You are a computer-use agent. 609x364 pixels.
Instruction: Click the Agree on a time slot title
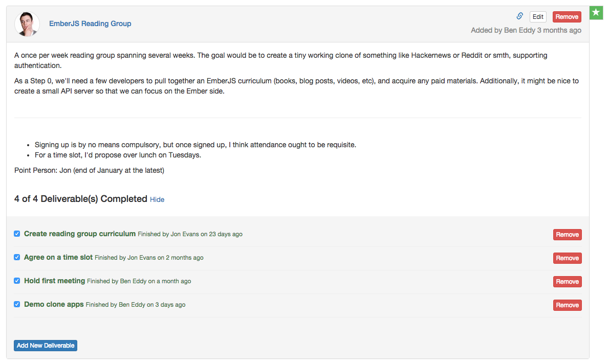pyautogui.click(x=58, y=257)
